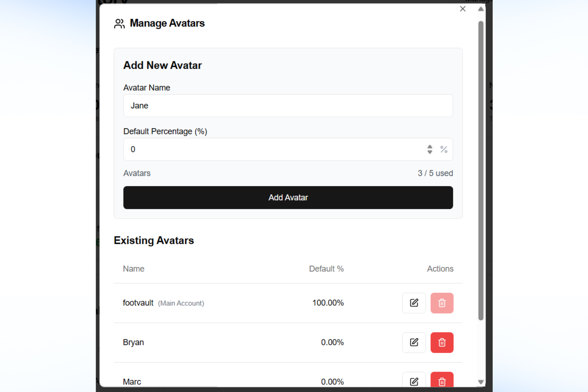
Task: Edit the Bryan avatar entry
Action: coord(414,342)
